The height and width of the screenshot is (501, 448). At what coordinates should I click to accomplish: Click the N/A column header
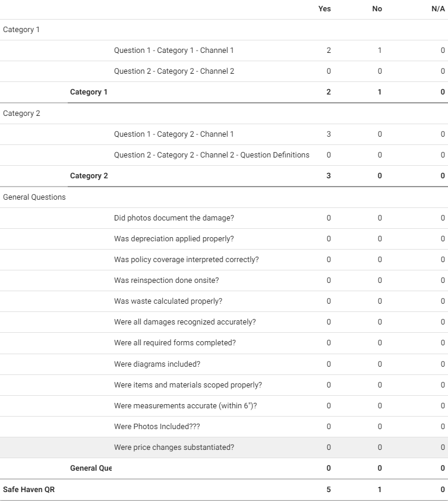coord(438,9)
